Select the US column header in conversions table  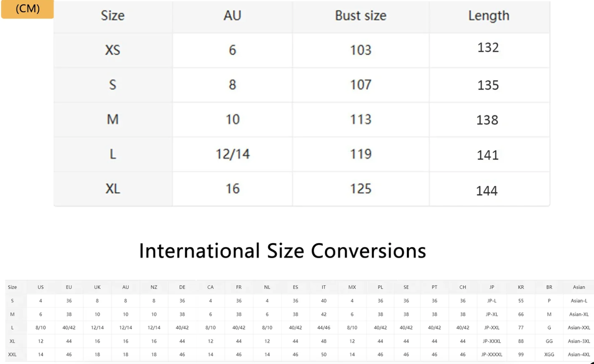tap(41, 287)
